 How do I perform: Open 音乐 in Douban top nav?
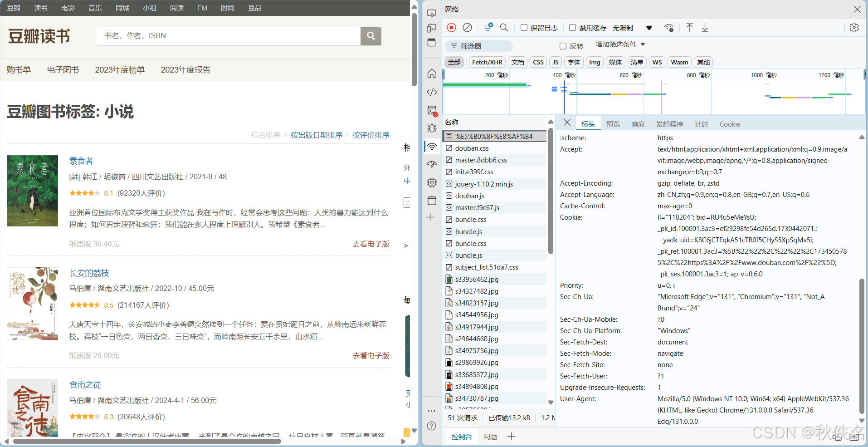[95, 8]
